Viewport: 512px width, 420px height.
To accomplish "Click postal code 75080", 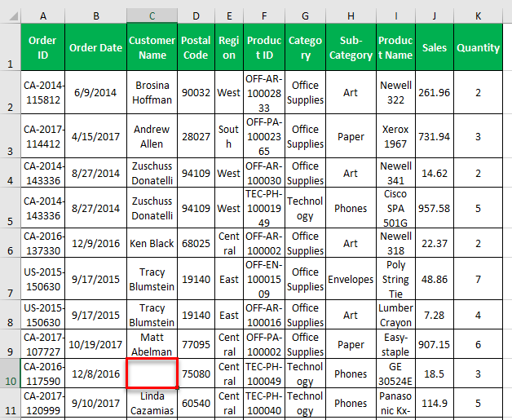I will [196, 373].
